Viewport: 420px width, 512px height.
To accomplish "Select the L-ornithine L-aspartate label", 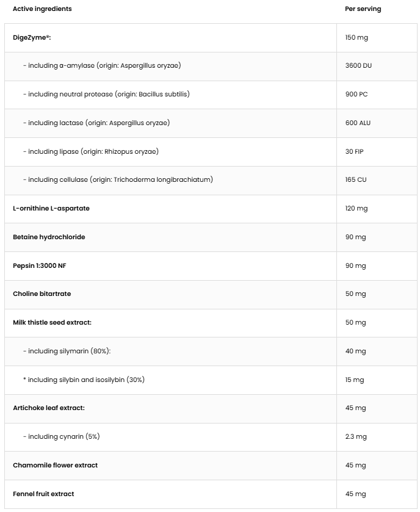I will [x=51, y=208].
